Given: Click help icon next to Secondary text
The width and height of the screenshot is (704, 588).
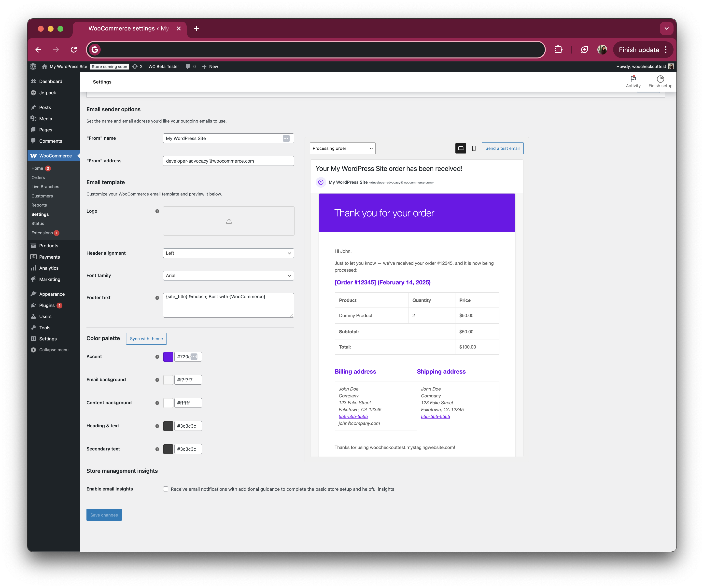Looking at the screenshot, I should (157, 449).
